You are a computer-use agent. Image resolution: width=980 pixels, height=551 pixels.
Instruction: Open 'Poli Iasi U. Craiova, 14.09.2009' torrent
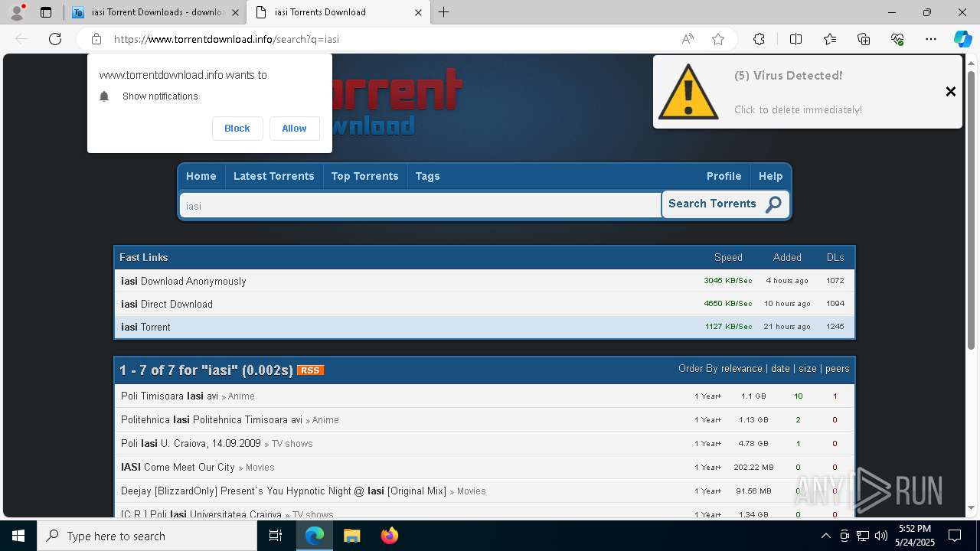(x=191, y=444)
